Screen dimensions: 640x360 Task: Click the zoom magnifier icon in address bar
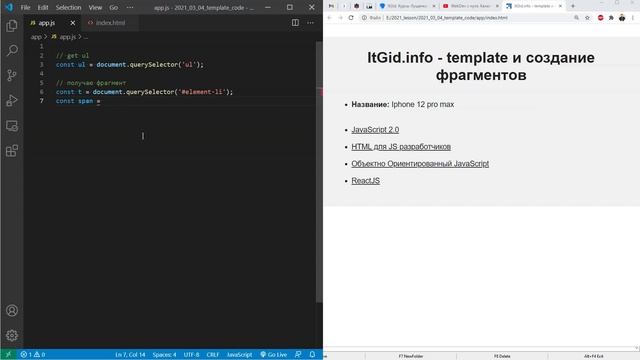[576, 18]
